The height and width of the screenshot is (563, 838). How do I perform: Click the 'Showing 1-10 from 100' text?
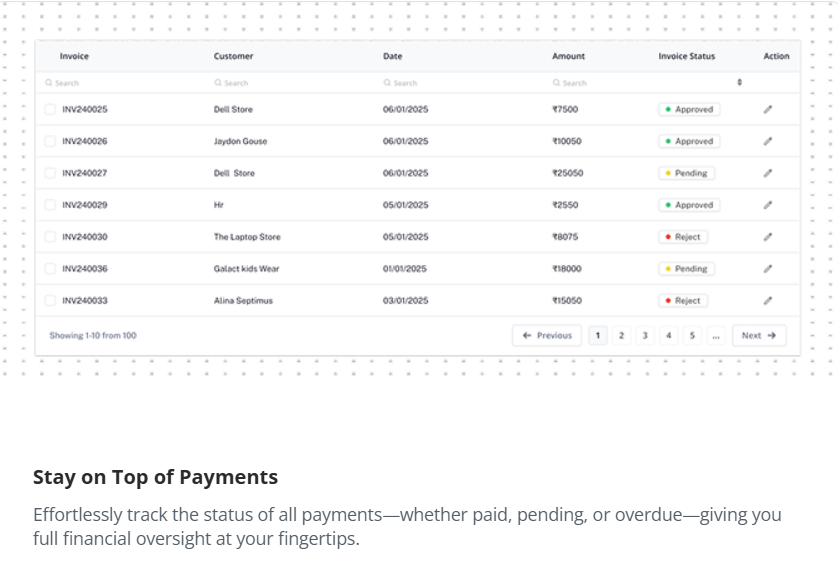point(93,335)
